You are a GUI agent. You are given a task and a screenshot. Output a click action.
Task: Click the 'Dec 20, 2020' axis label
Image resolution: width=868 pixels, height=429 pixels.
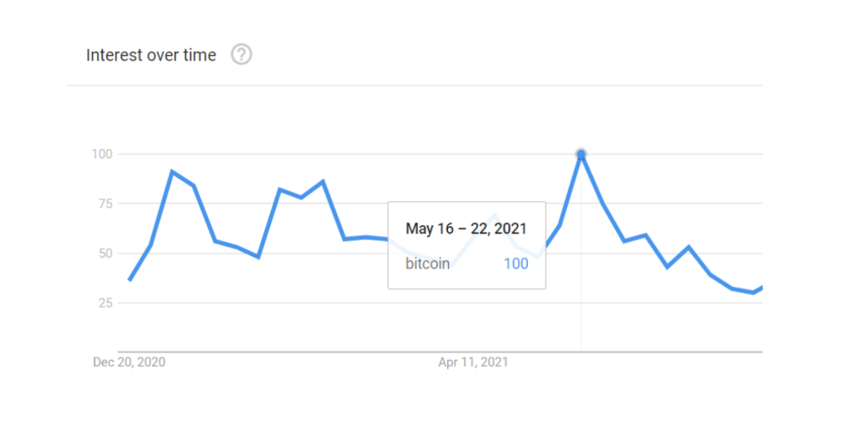tap(129, 362)
